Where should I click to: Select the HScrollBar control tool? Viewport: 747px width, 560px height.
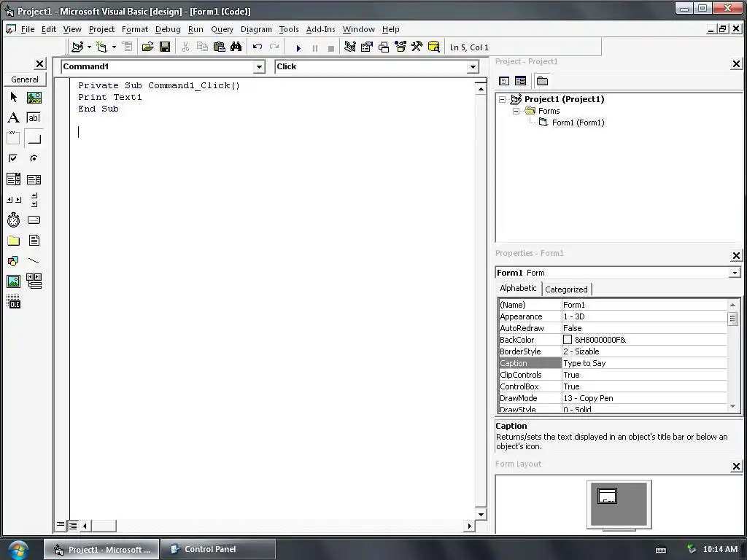(x=13, y=200)
